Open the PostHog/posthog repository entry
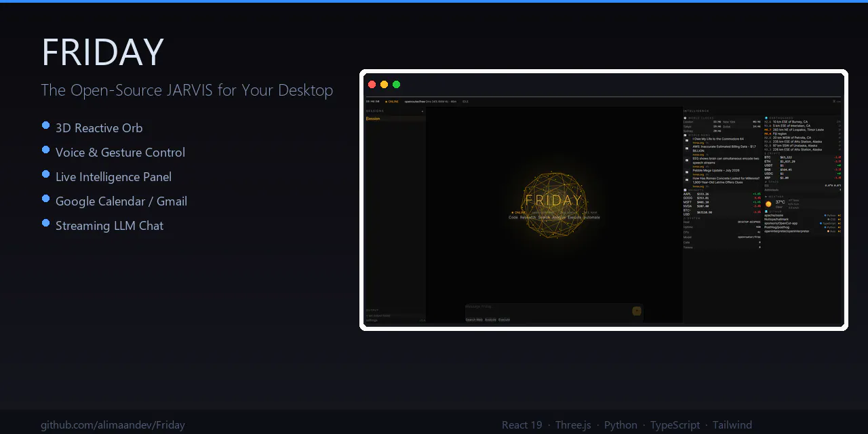868x434 pixels. [803, 227]
